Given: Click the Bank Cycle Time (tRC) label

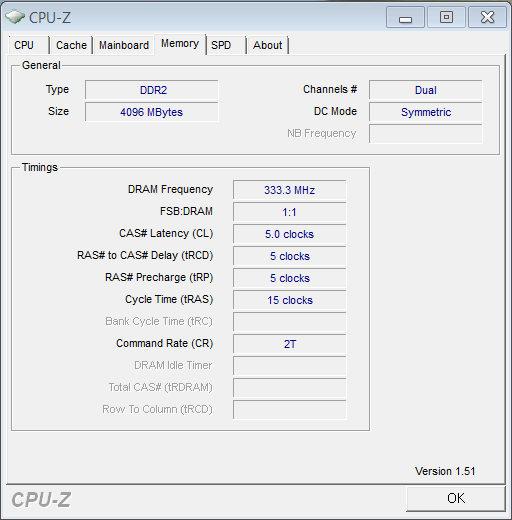Looking at the screenshot, I should click(159, 321).
